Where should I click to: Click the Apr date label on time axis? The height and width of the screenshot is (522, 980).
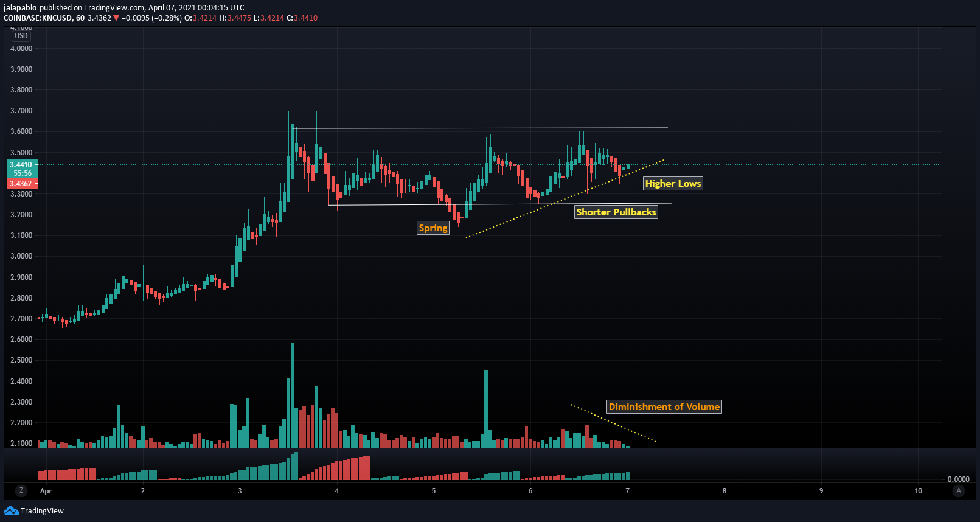click(x=46, y=491)
